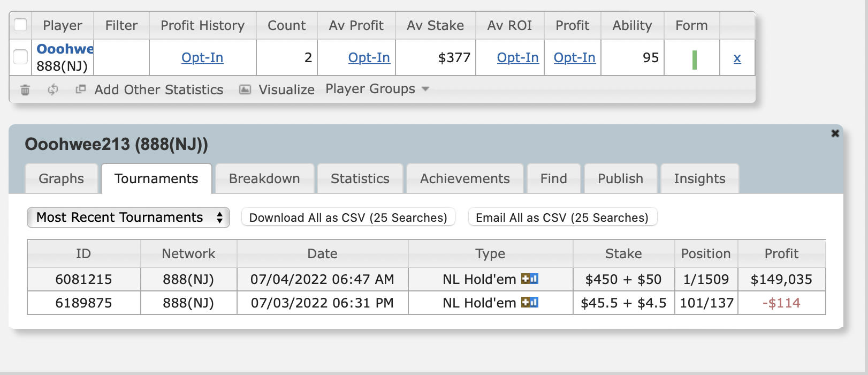Tick the select-all checkbox in table header
The image size is (868, 375).
point(20,25)
